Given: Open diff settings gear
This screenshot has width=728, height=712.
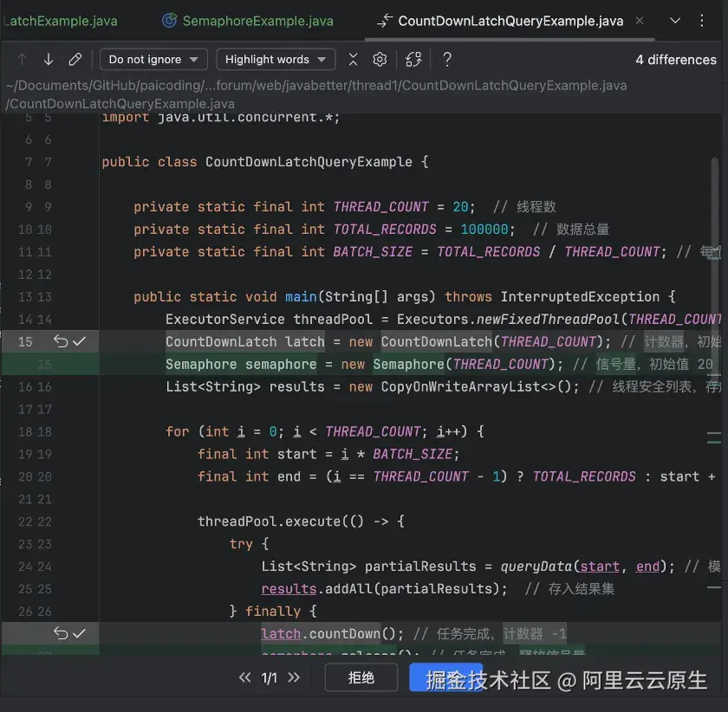Looking at the screenshot, I should [380, 60].
